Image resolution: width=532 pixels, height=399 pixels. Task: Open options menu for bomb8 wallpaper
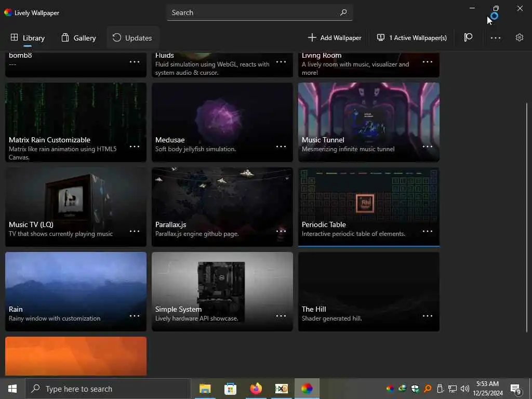tap(135, 62)
